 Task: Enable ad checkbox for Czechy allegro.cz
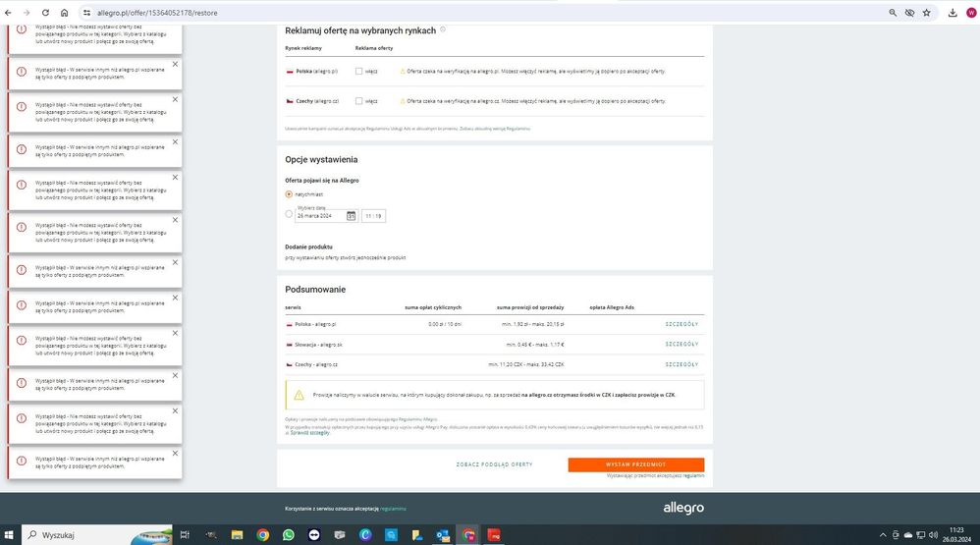[359, 100]
